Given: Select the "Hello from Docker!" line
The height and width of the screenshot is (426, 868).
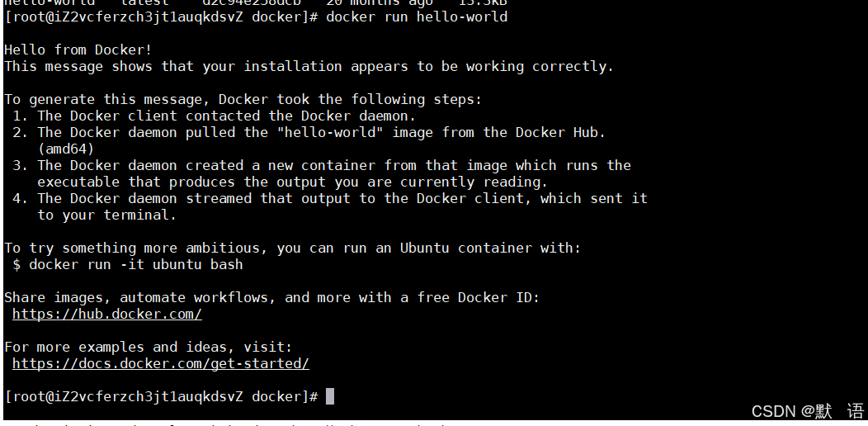Looking at the screenshot, I should tap(78, 50).
